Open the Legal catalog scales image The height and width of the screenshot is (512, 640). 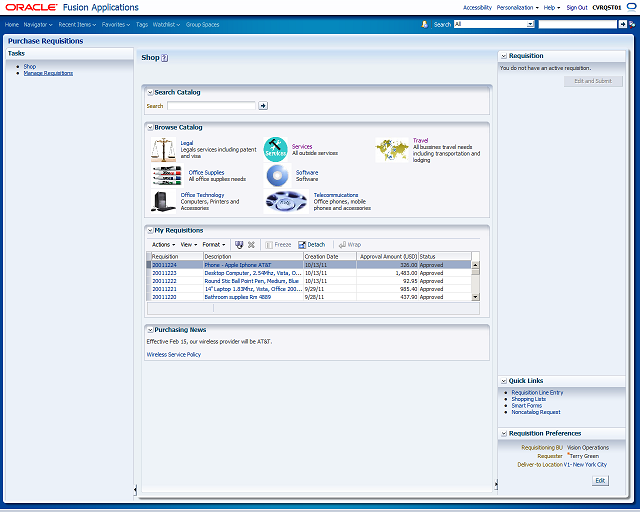tap(163, 149)
